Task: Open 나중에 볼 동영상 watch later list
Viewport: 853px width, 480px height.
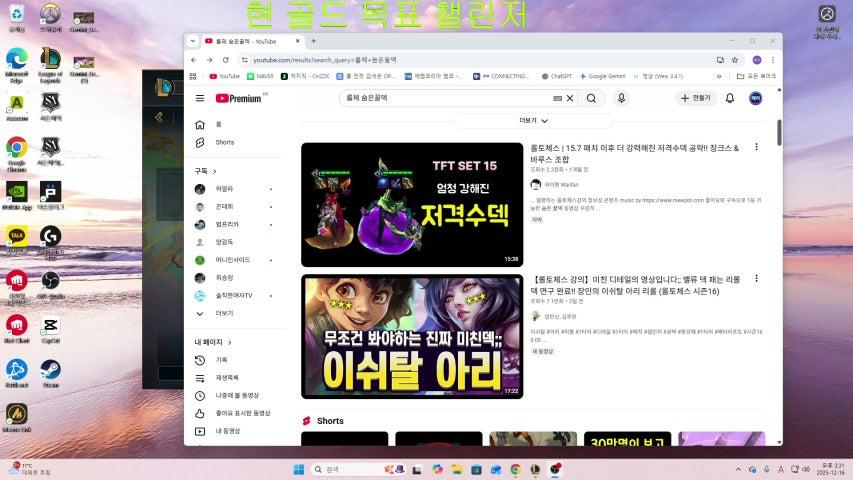Action: [x=238, y=395]
